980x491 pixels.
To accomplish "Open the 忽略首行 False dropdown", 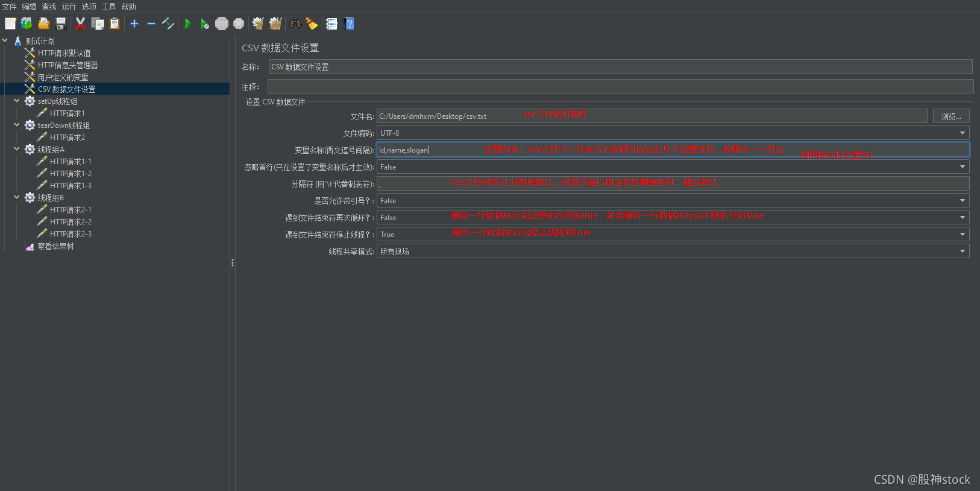I will [673, 166].
